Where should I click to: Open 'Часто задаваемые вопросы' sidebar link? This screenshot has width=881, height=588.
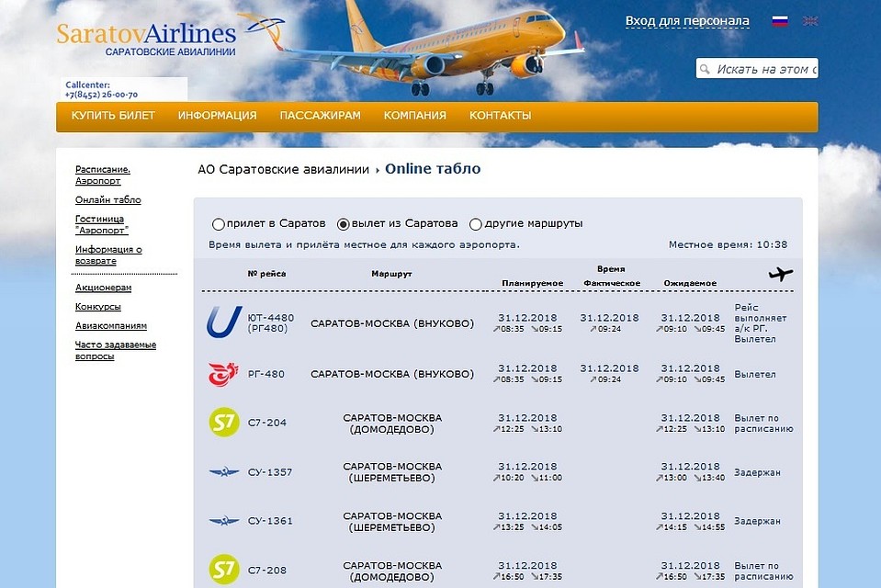pyautogui.click(x=115, y=350)
